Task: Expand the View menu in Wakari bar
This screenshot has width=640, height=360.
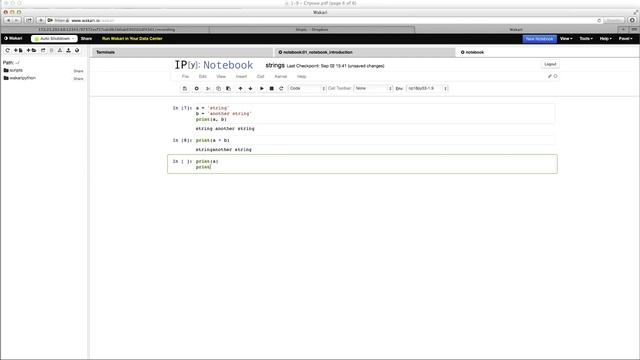Action: [566, 39]
